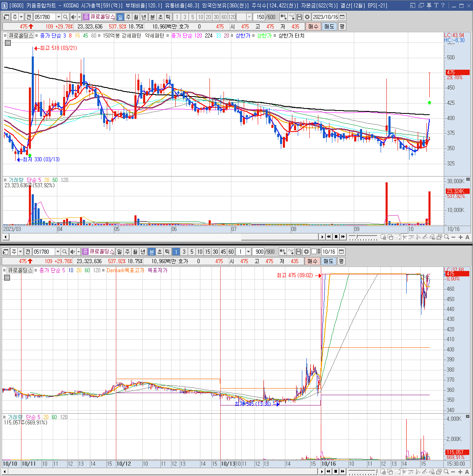Click plus zoom icon on lower chart bottom bar

click(x=460, y=472)
